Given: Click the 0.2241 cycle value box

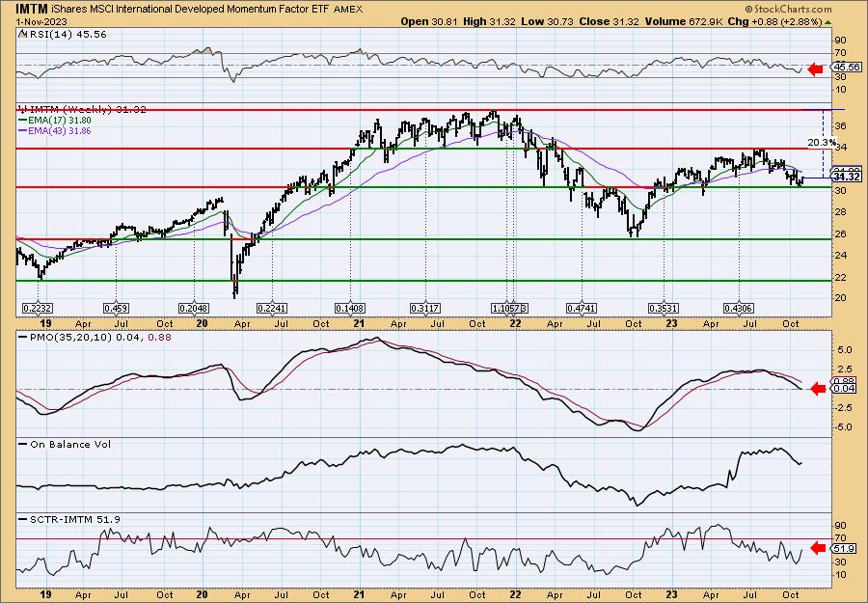Looking at the screenshot, I should coord(272,308).
